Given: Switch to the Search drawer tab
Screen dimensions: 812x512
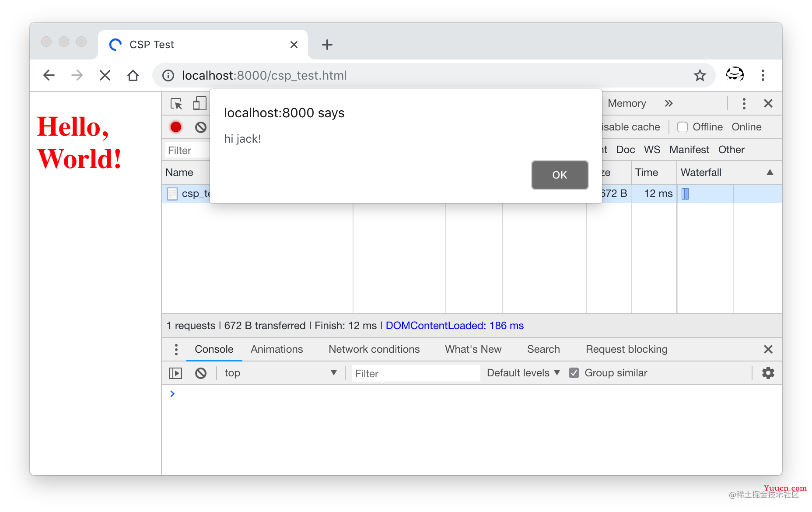Looking at the screenshot, I should 543,349.
